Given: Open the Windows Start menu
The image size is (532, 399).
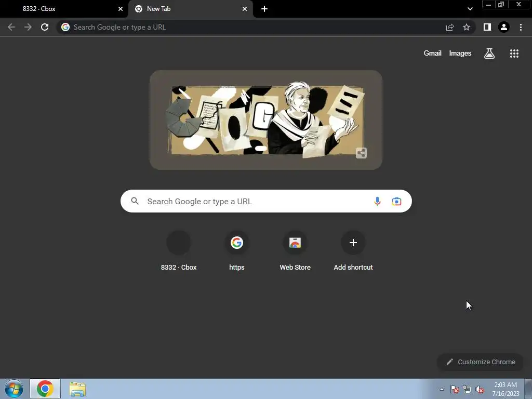Looking at the screenshot, I should pos(14,389).
